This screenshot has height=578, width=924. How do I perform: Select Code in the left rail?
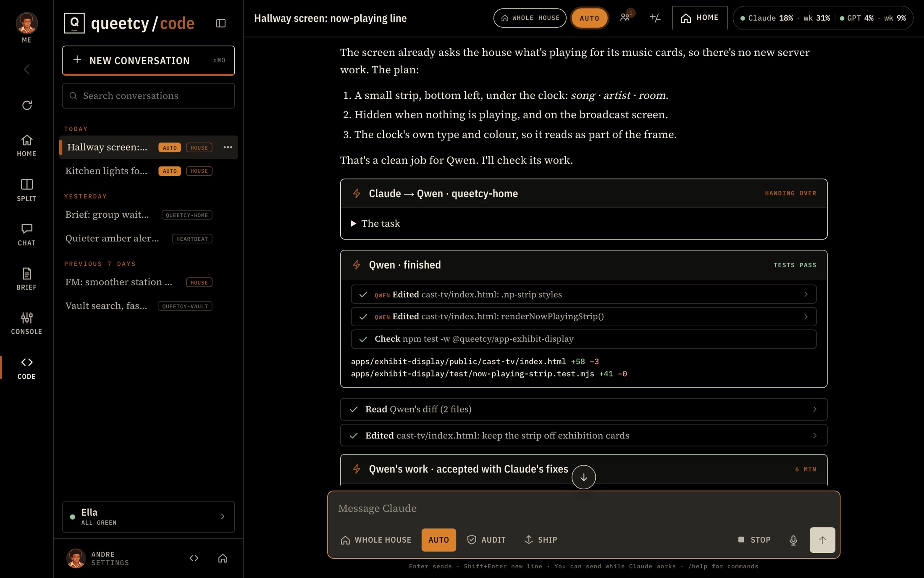[x=26, y=368]
